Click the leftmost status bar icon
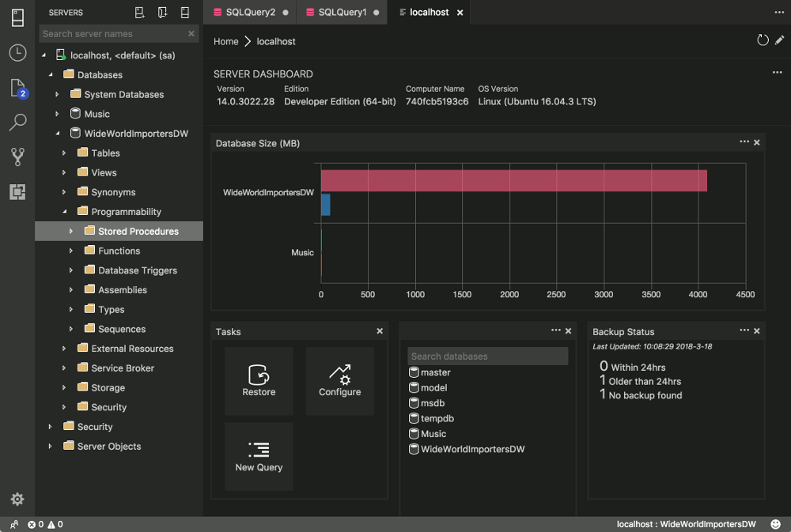Image resolution: width=791 pixels, height=532 pixels. (14, 524)
